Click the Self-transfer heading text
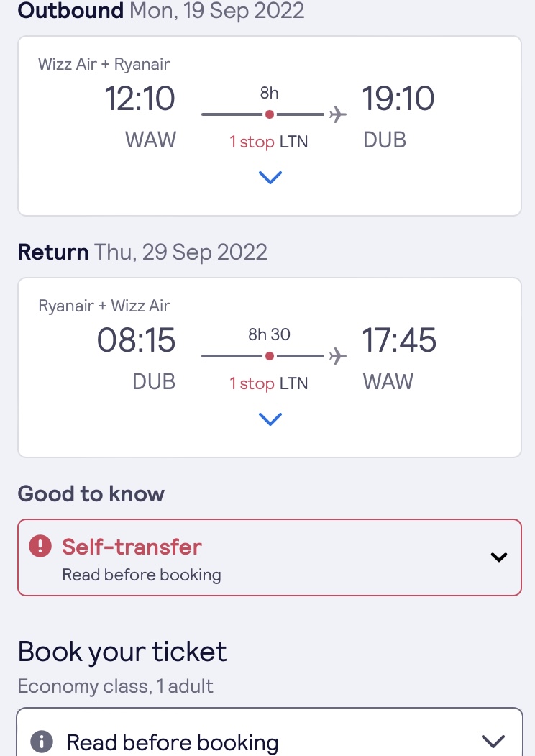Screen dimensions: 535x756 [132, 547]
